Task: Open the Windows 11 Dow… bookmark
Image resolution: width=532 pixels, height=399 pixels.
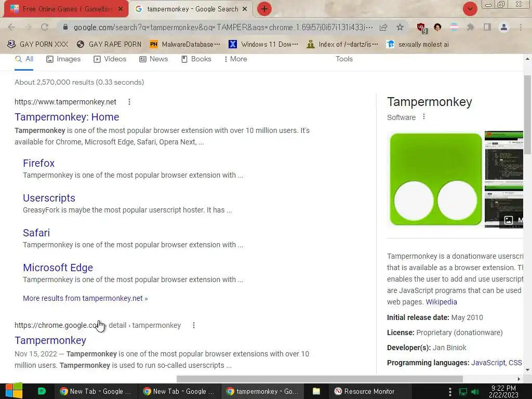Action: click(263, 45)
